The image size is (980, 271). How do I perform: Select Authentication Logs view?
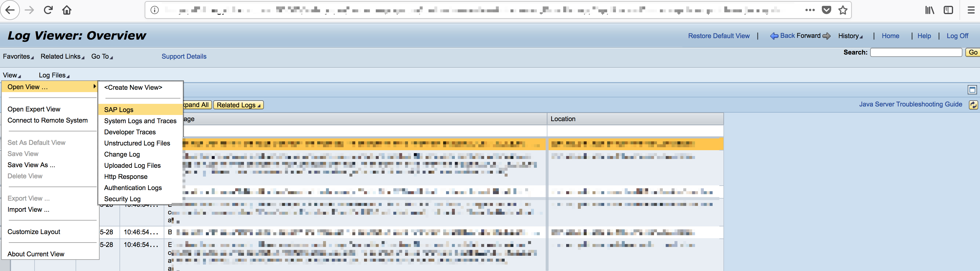[140, 187]
